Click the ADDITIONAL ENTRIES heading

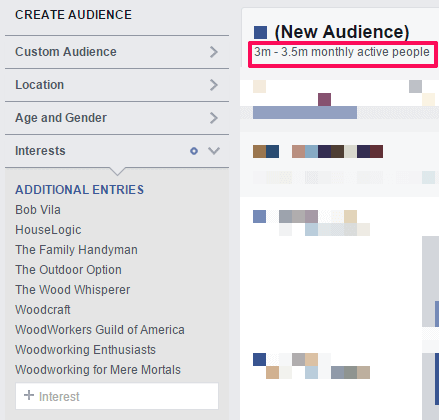click(80, 190)
